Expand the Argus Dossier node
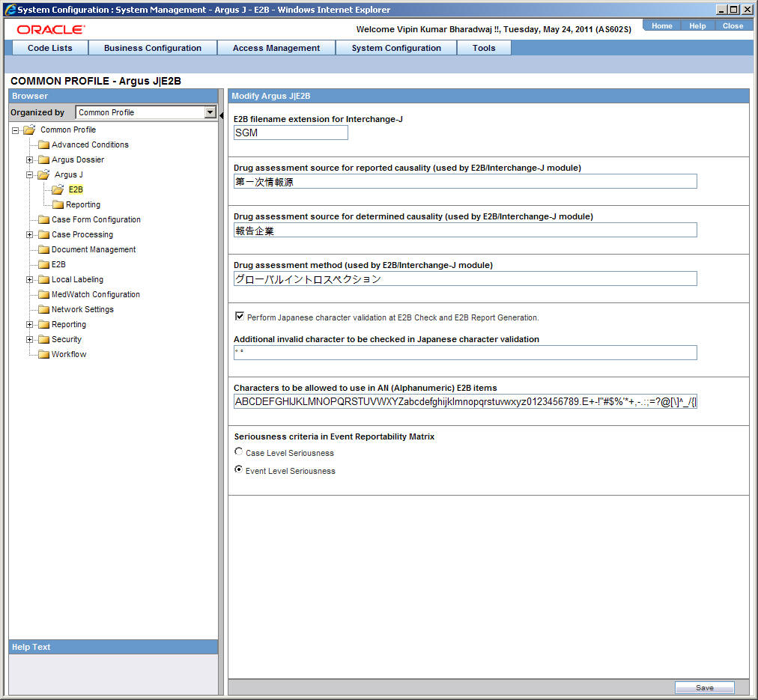This screenshot has width=758, height=700. pos(29,160)
